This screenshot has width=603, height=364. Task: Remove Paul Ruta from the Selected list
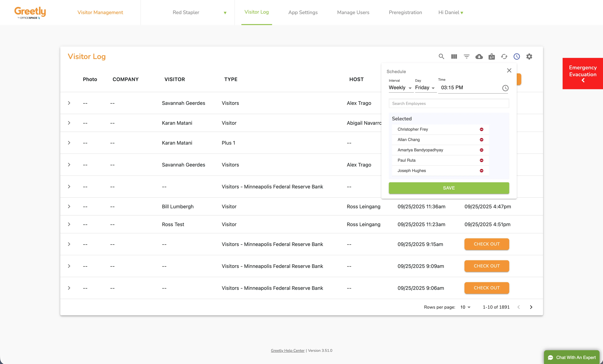[x=481, y=160]
